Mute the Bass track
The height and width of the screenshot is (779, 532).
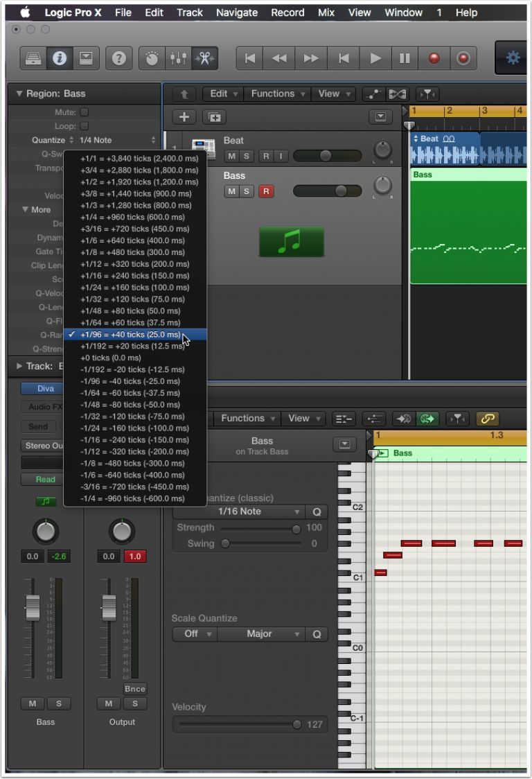click(x=231, y=191)
